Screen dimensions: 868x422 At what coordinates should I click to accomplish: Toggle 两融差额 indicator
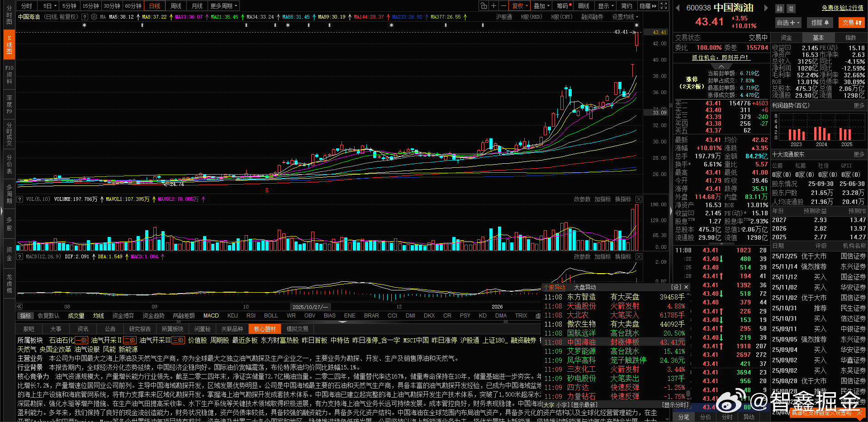coord(184,316)
